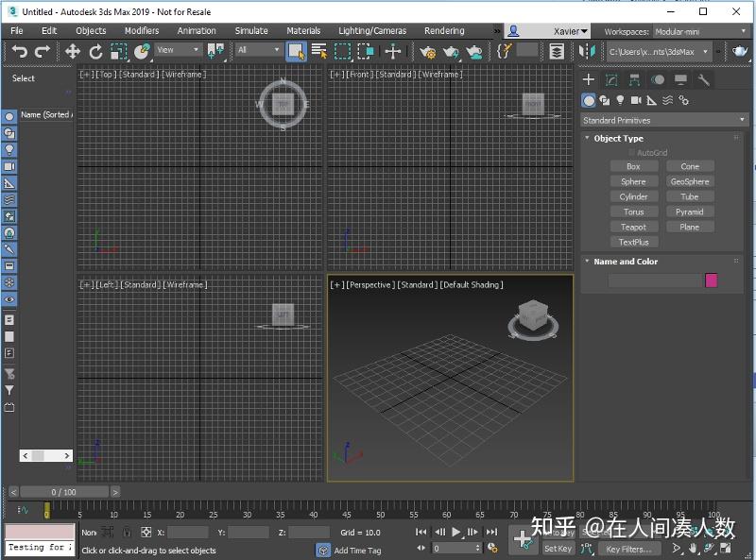Image resolution: width=756 pixels, height=560 pixels.
Task: Toggle absolute/offset transform type-in mode
Action: (x=146, y=532)
